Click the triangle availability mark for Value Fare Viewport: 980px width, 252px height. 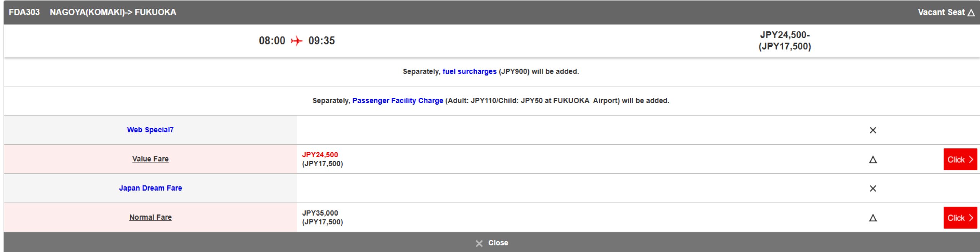pos(872,160)
